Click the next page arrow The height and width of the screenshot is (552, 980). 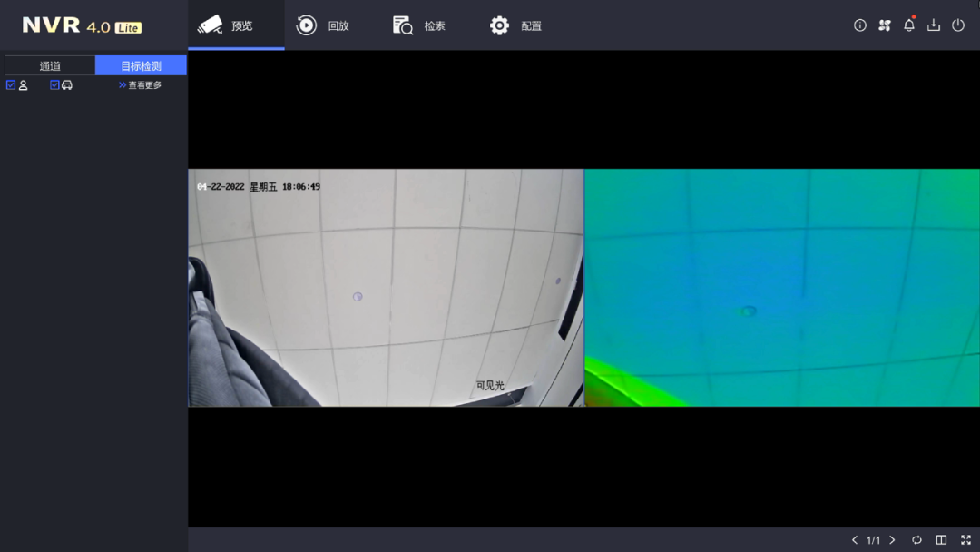pyautogui.click(x=892, y=539)
